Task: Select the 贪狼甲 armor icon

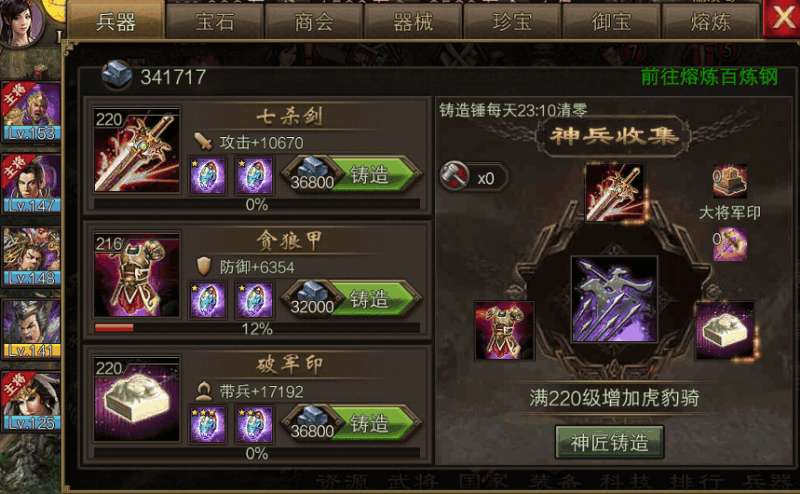Action: coord(137,275)
